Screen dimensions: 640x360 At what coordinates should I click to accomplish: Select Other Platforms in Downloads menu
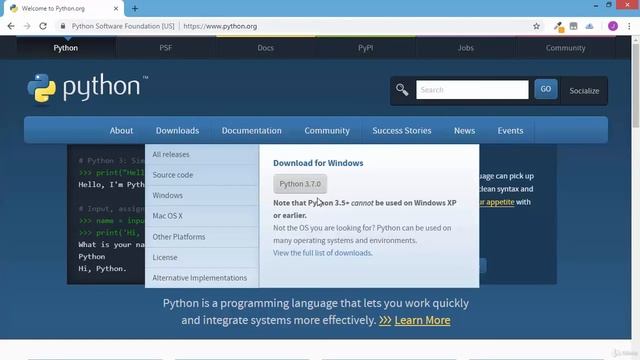click(x=202, y=237)
